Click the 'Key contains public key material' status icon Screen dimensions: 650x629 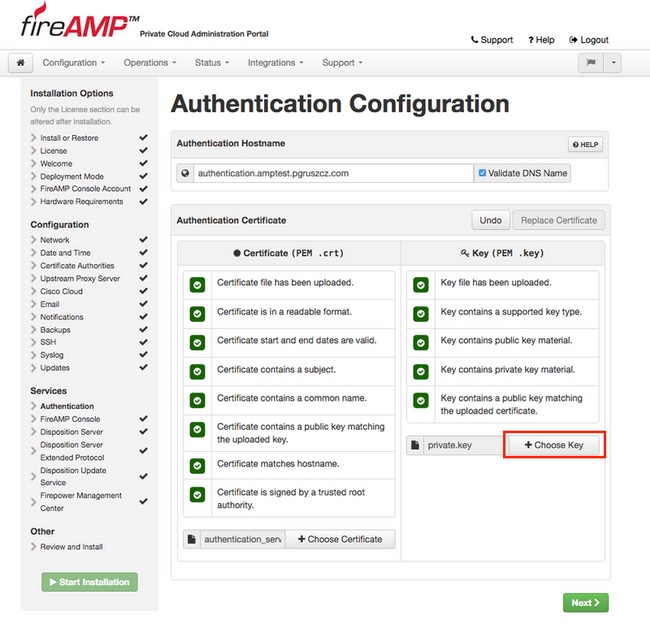coord(421,343)
